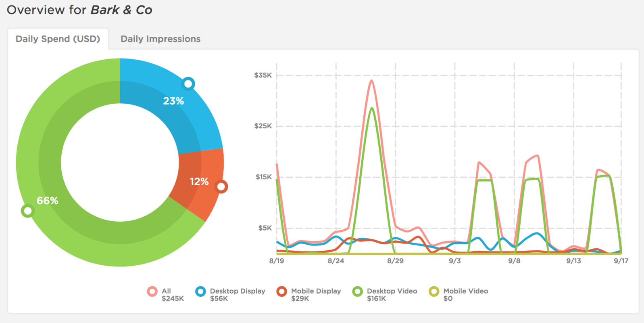644x323 pixels.
Task: Click the tallest pink peak on the line chart
Action: tap(371, 81)
